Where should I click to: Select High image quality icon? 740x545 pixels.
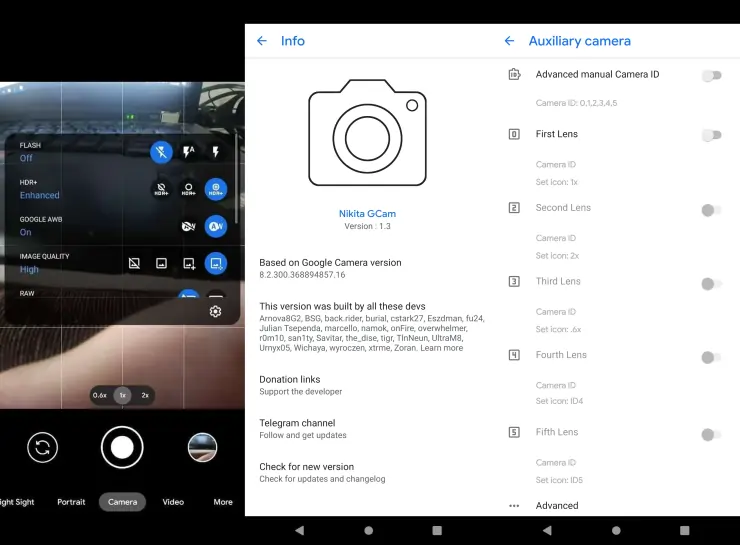point(216,263)
